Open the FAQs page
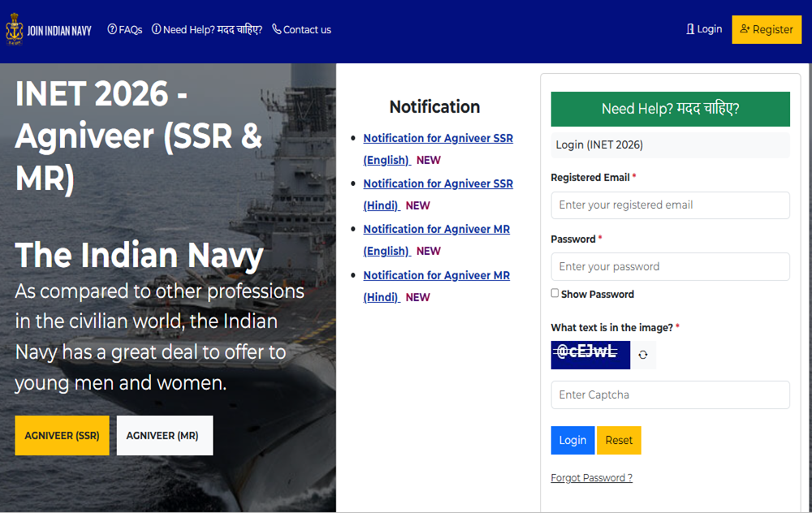The height and width of the screenshot is (513, 812). (125, 29)
